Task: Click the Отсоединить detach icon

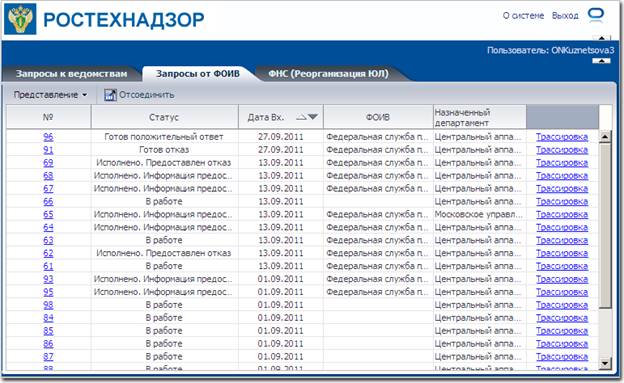Action: tap(110, 95)
